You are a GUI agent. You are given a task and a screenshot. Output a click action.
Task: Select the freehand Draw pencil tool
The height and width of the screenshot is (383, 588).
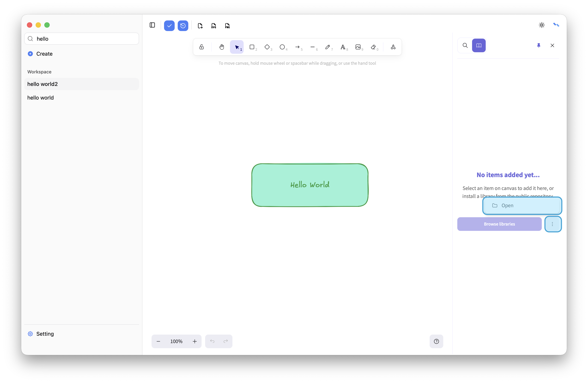point(328,47)
